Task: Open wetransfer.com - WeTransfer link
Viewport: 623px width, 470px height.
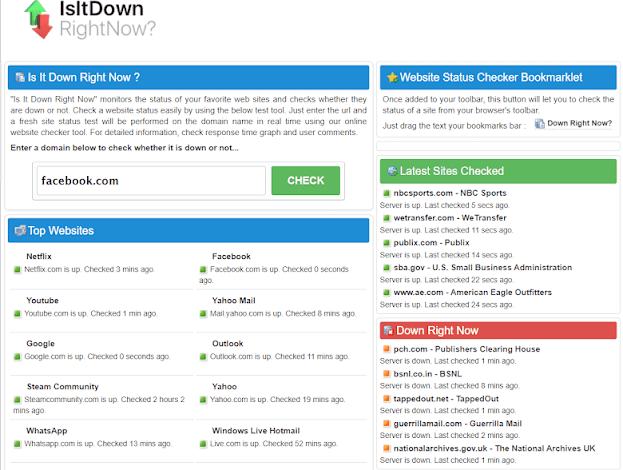Action: (x=450, y=218)
